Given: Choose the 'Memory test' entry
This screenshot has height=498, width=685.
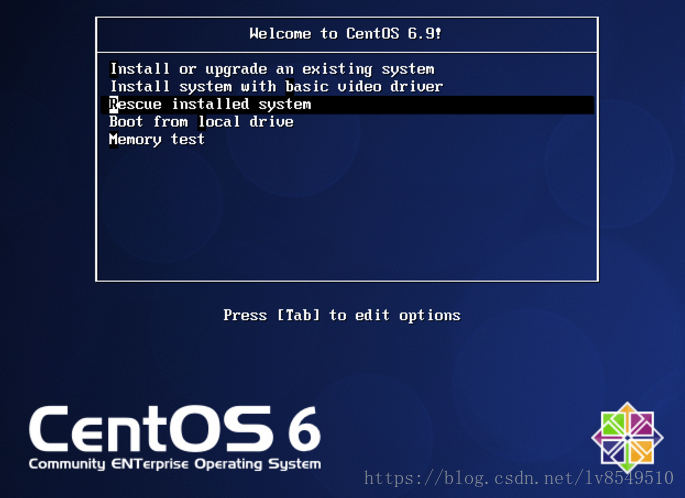Looking at the screenshot, I should (x=157, y=139).
